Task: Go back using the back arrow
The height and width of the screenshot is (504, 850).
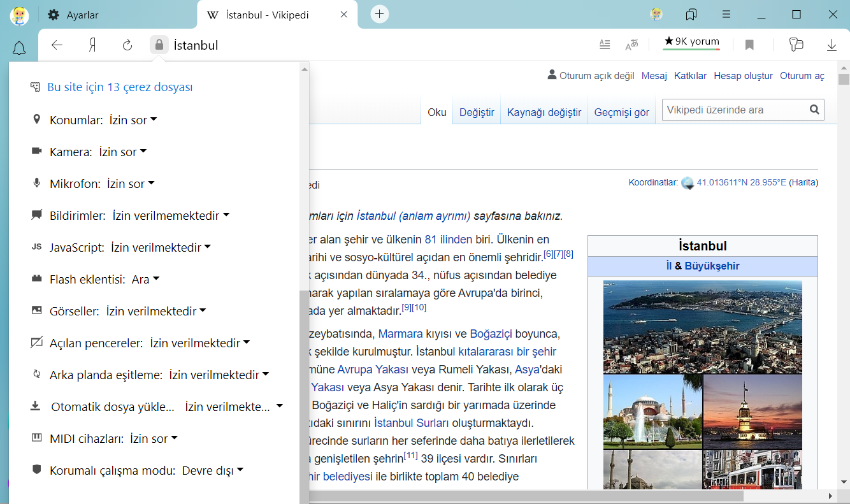Action: click(x=57, y=45)
